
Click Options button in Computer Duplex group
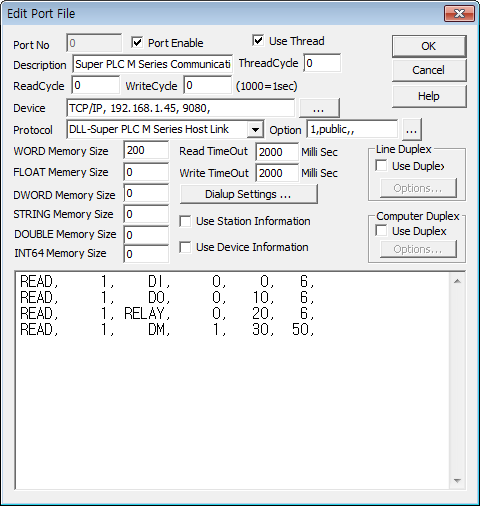[418, 249]
